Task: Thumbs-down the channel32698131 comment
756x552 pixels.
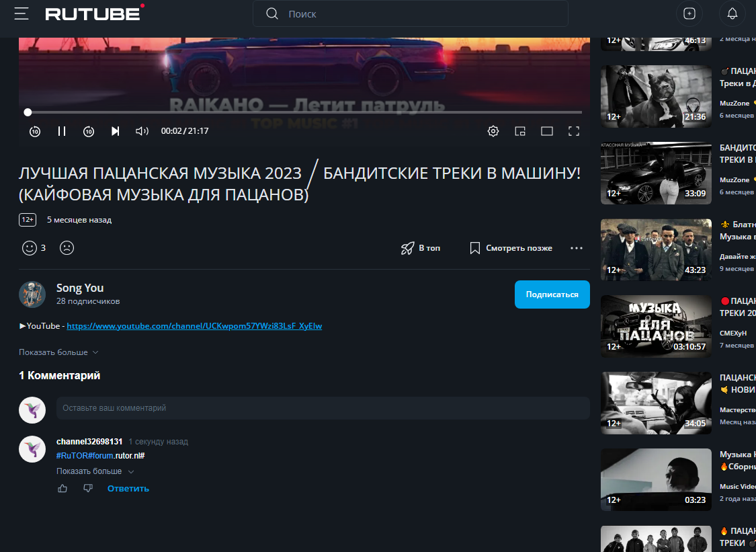Action: click(88, 489)
